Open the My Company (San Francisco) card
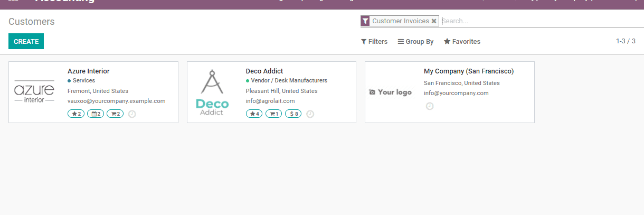This screenshot has height=215, width=644. click(450, 92)
